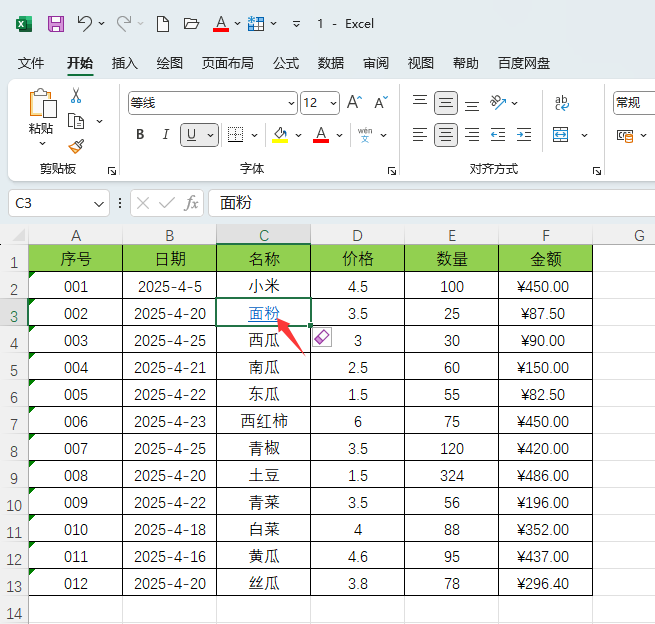Activate the Format Painter brush
This screenshot has width=655, height=624.
[x=76, y=147]
